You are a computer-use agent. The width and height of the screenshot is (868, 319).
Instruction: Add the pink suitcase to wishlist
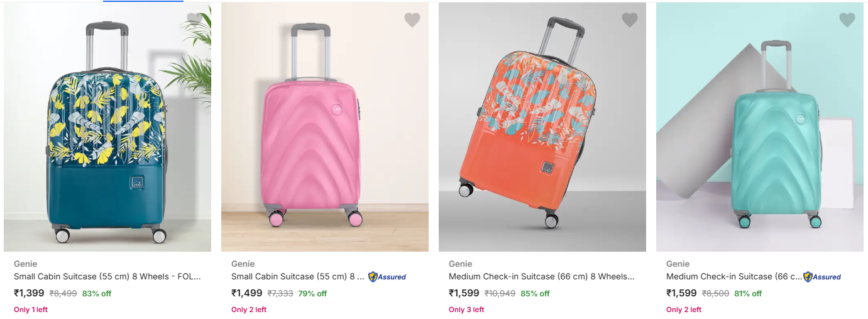coord(412,20)
